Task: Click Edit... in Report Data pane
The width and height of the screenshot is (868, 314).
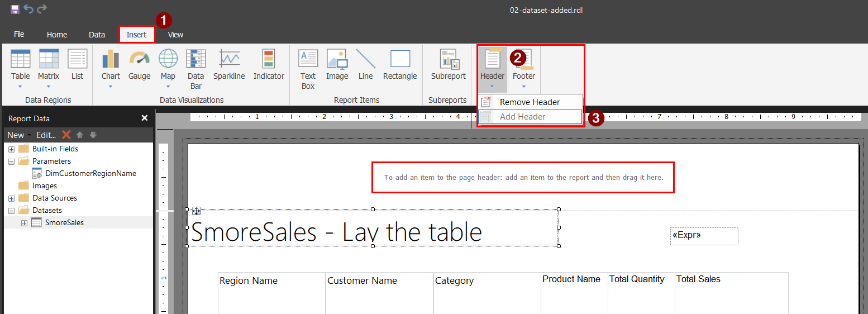Action: (x=46, y=135)
